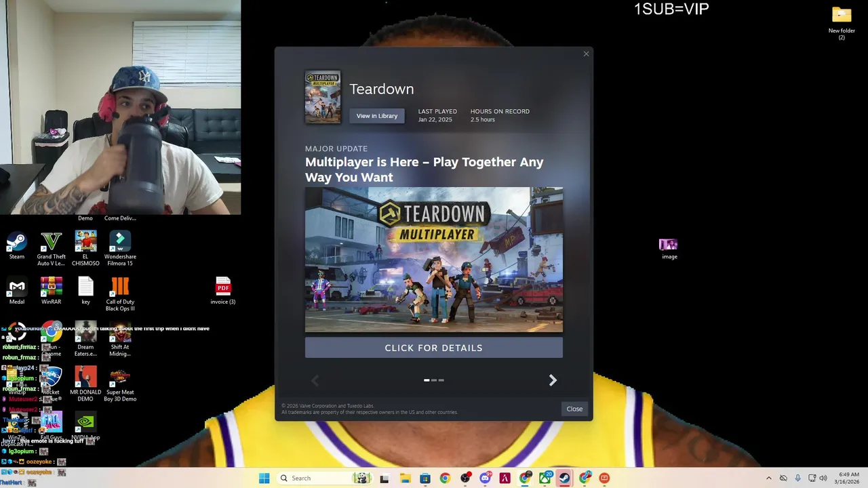Open Microsoft Store from the taskbar
The width and height of the screenshot is (868, 488).
(x=425, y=479)
